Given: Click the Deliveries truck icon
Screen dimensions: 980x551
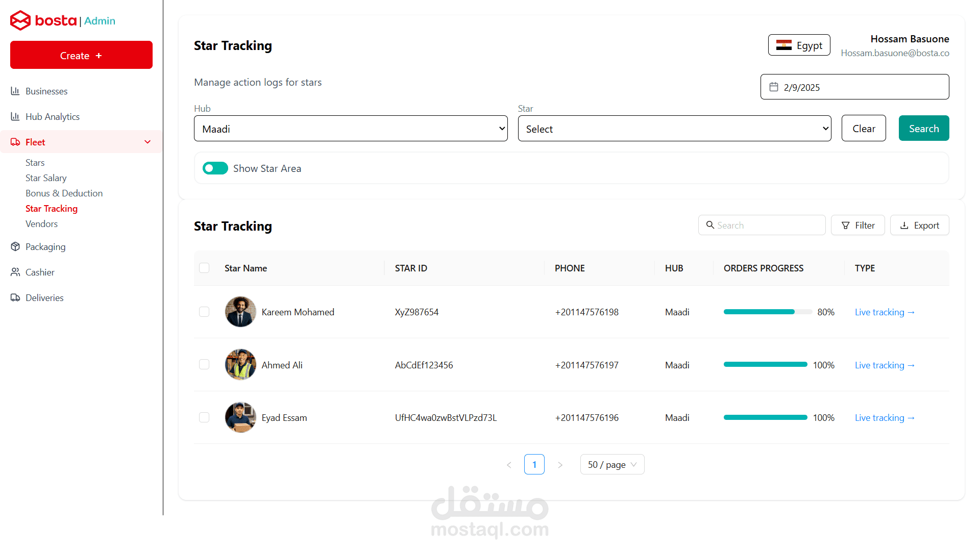Looking at the screenshot, I should [x=15, y=297].
